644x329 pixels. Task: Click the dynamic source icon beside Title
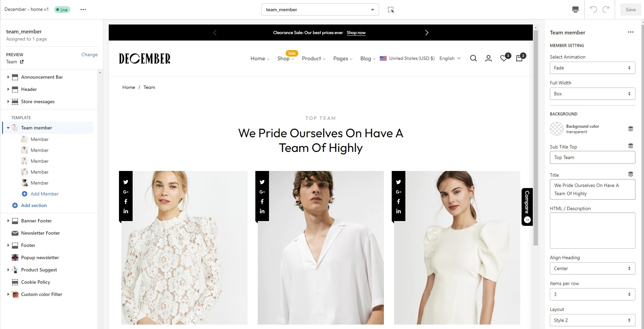(x=630, y=174)
